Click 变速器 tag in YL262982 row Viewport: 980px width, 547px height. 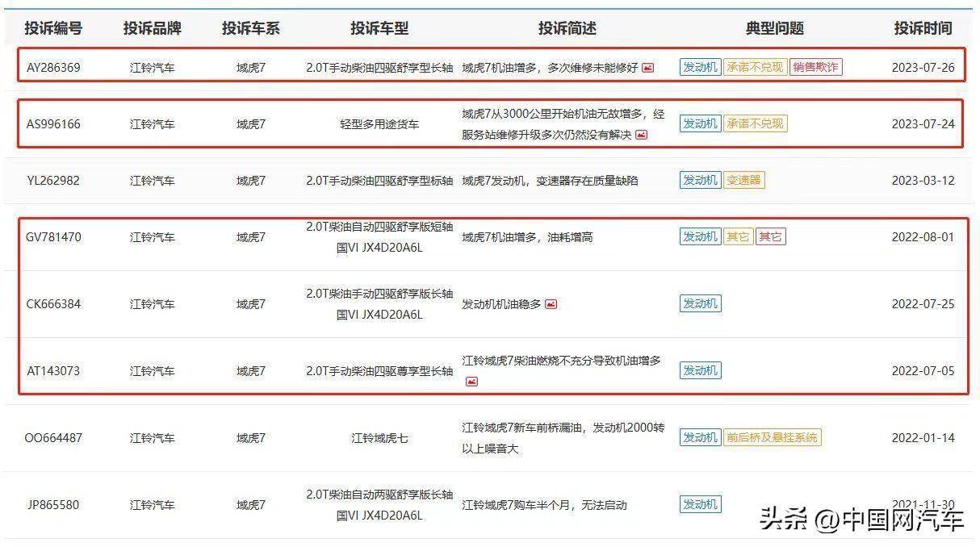click(x=743, y=180)
